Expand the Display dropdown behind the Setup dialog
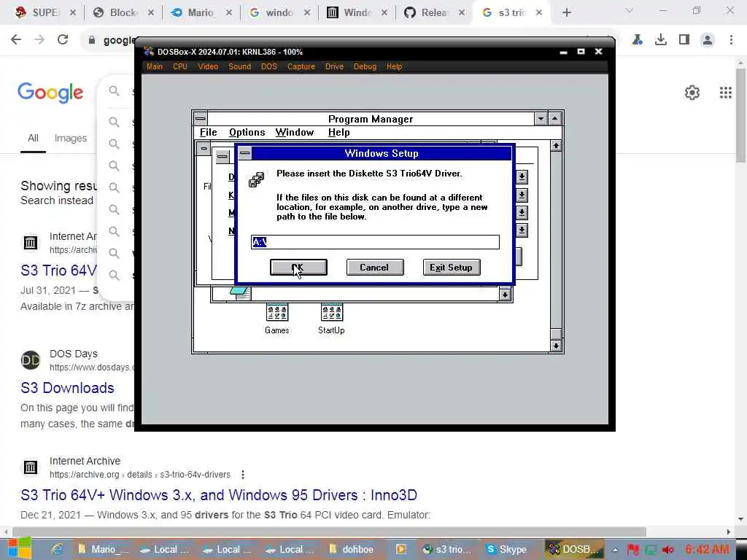The height and width of the screenshot is (560, 747). 522,177
